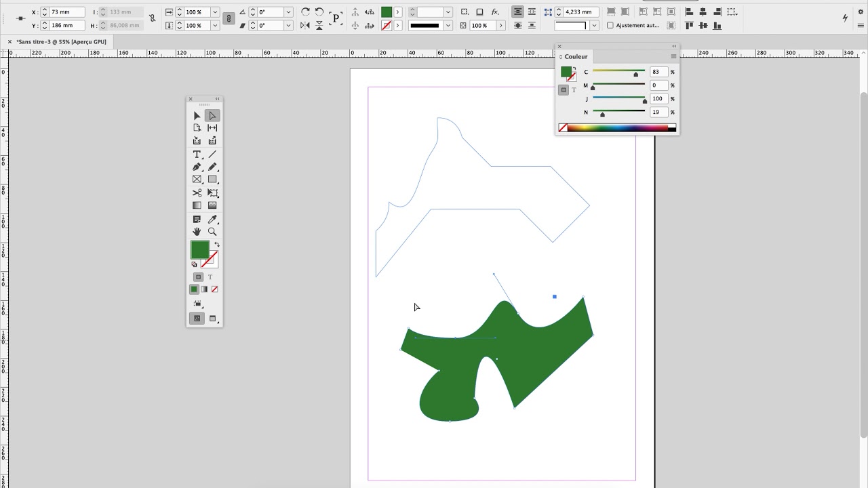Align right edges in control bar

pos(717,12)
